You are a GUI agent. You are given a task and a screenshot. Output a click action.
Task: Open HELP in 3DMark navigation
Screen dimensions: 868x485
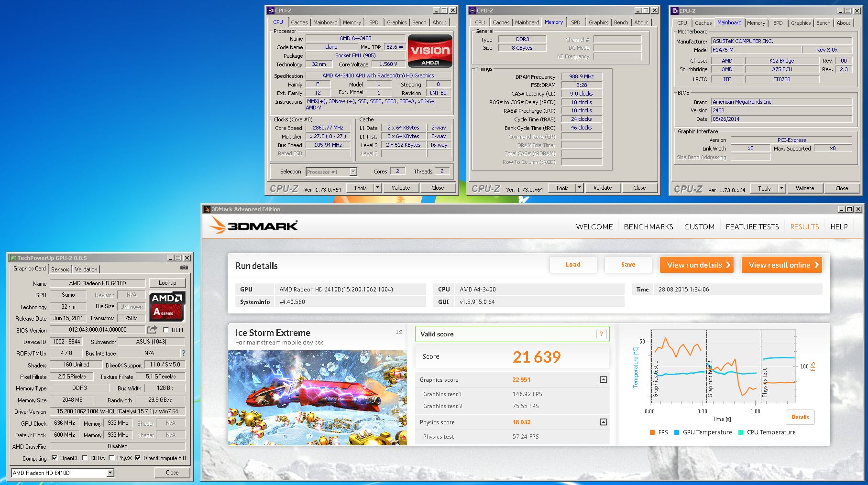(839, 227)
